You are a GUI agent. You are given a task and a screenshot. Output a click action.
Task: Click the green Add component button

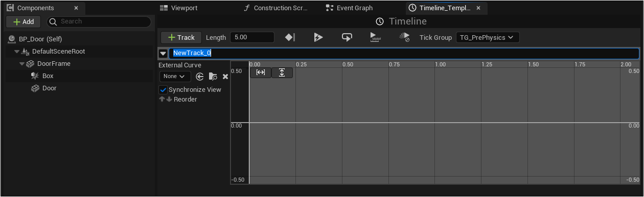point(24,22)
